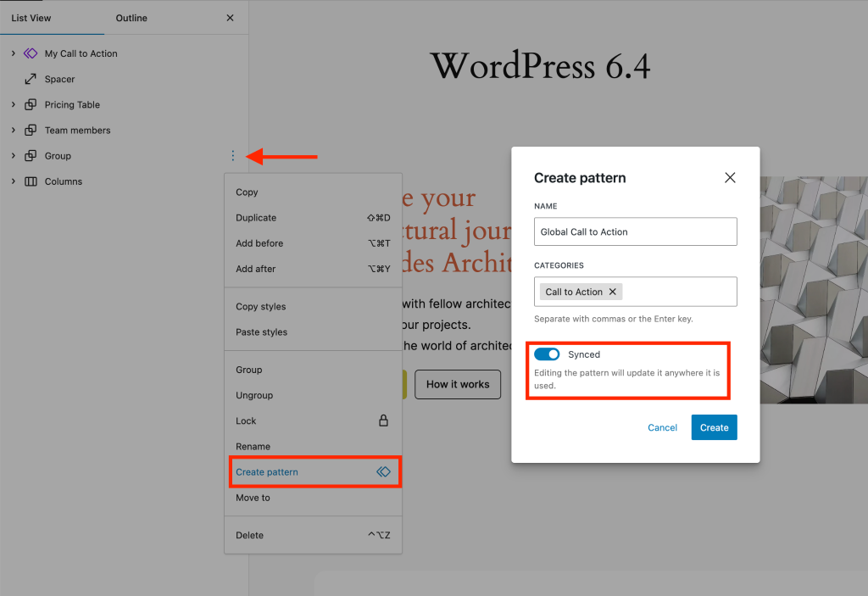Click the Team members group icon
The image size is (868, 596).
point(31,131)
